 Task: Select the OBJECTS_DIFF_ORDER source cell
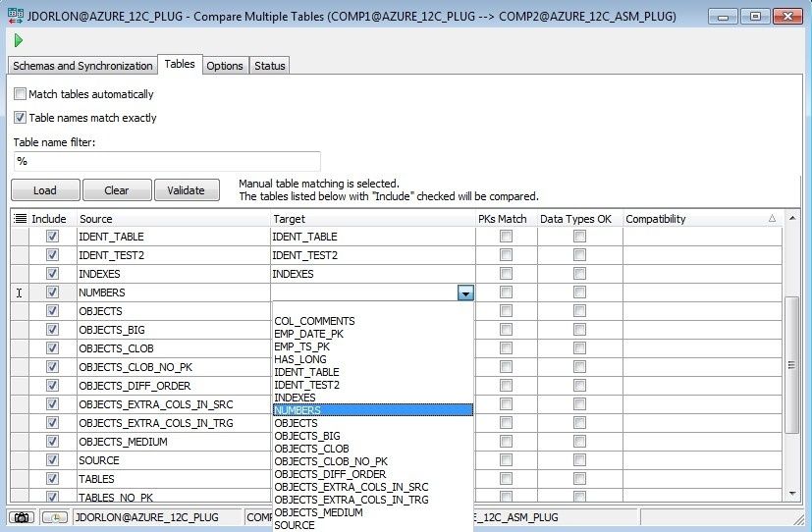pos(174,386)
